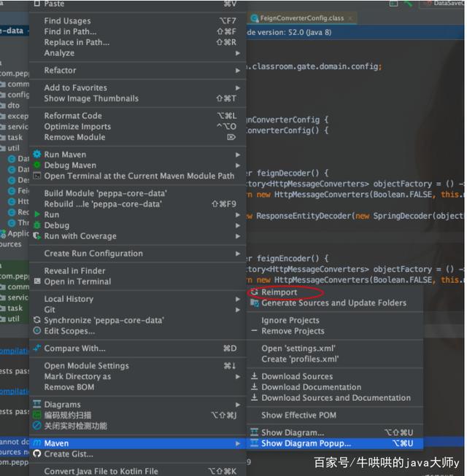Viewport: 467px width, 476px height.
Task: Click the Run with Coverage shield icon
Action: tap(36, 236)
